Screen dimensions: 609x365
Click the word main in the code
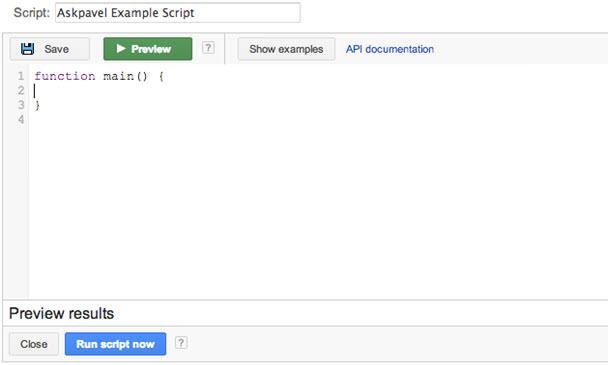118,76
